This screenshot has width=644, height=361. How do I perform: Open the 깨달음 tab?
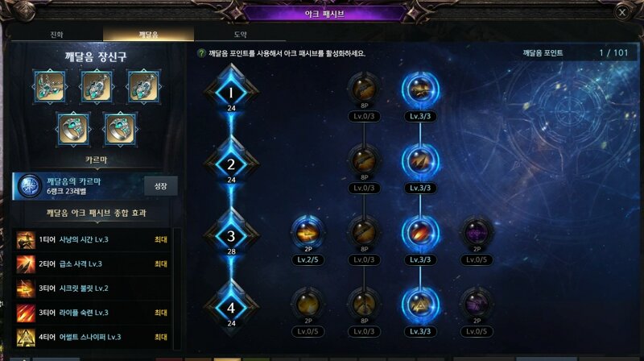pos(148,34)
